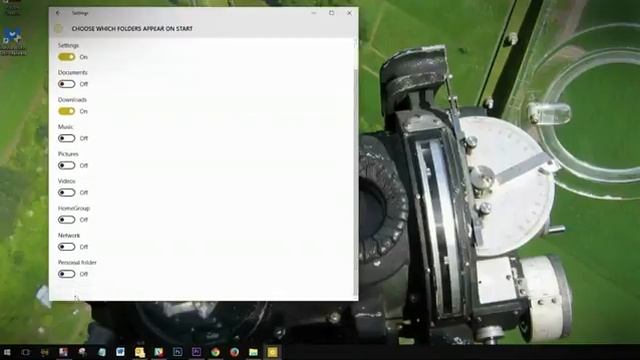640x360 pixels.
Task: Click the "Music" label
Action: 65,127
